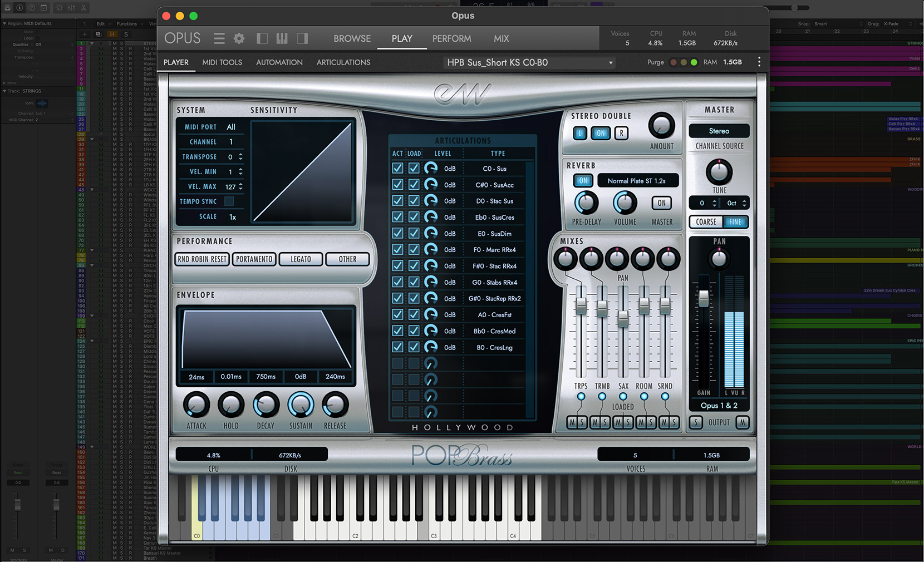This screenshot has width=924, height=562.
Task: Open the three-dot options menu
Action: click(759, 62)
